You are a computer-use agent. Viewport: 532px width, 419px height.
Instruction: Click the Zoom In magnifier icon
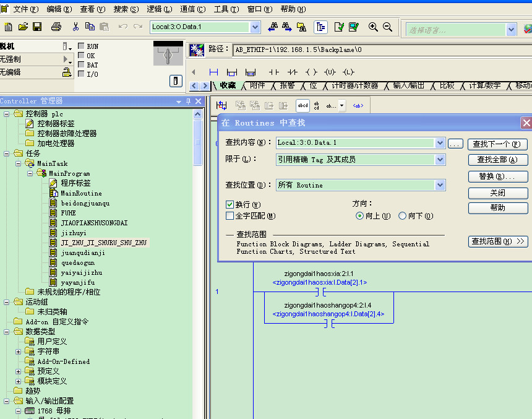[x=373, y=27]
